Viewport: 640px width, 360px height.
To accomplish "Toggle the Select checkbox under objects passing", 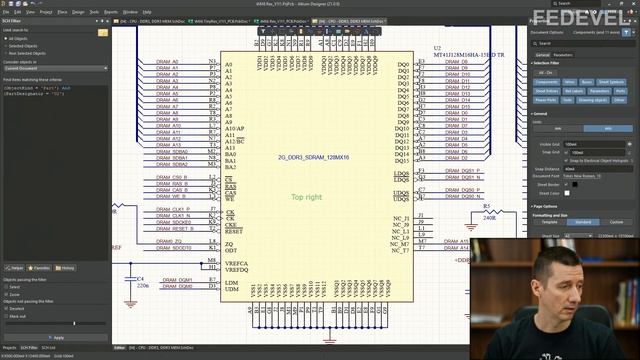I will click(6, 287).
